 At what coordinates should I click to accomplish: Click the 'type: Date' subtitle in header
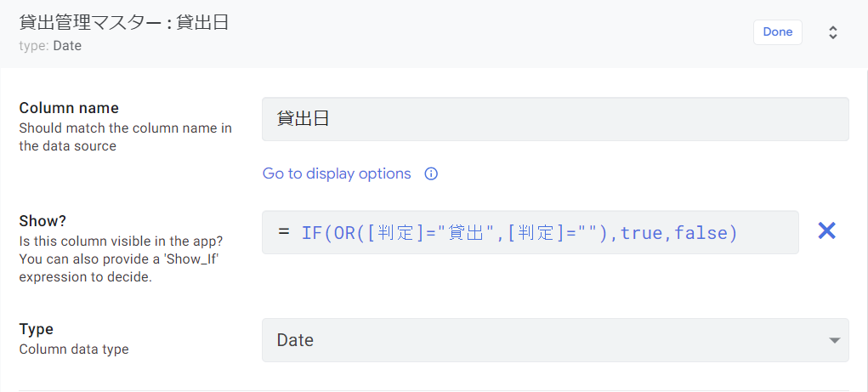point(50,46)
